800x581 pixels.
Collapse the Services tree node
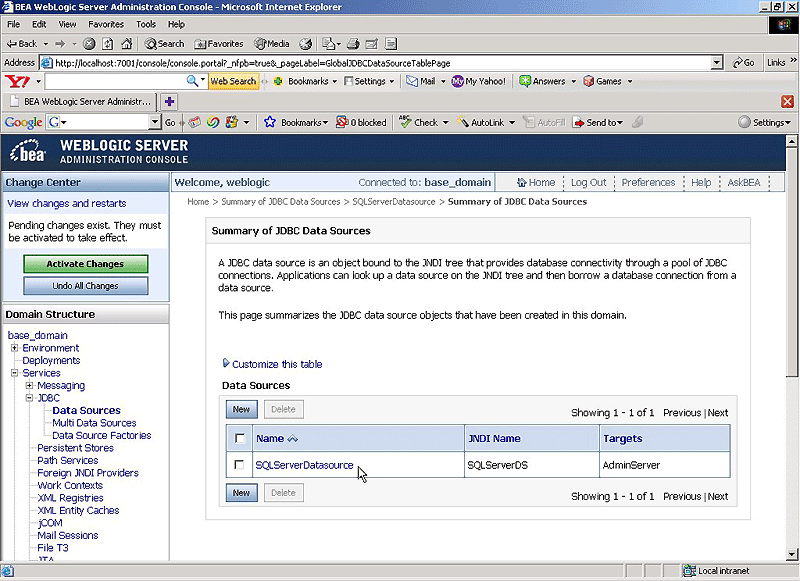click(15, 373)
